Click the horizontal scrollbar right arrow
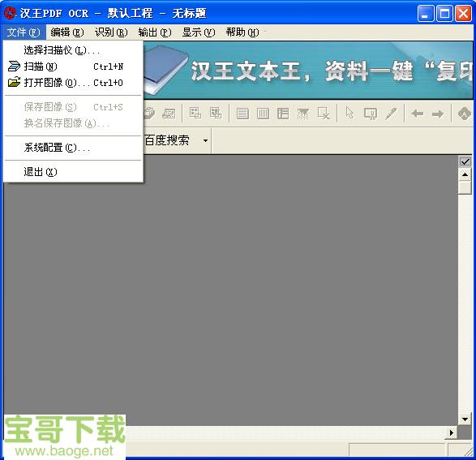Viewport: 476px width, 460px height. coord(452,432)
